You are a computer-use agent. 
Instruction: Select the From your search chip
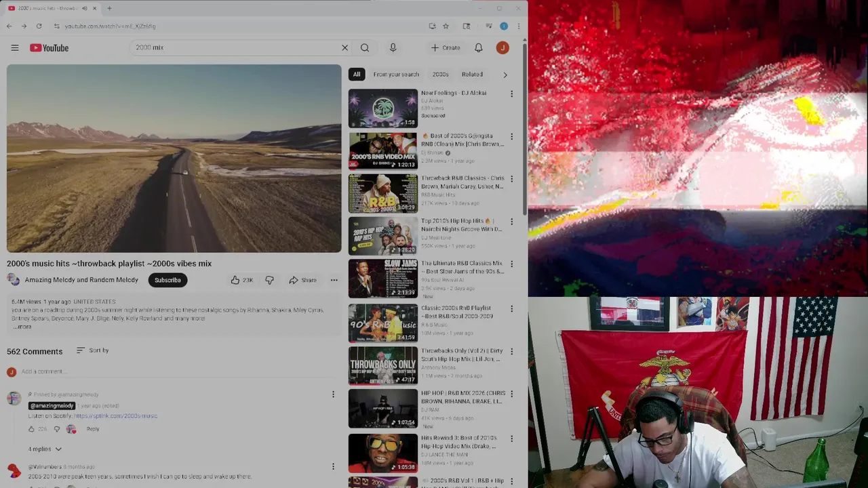coord(396,75)
